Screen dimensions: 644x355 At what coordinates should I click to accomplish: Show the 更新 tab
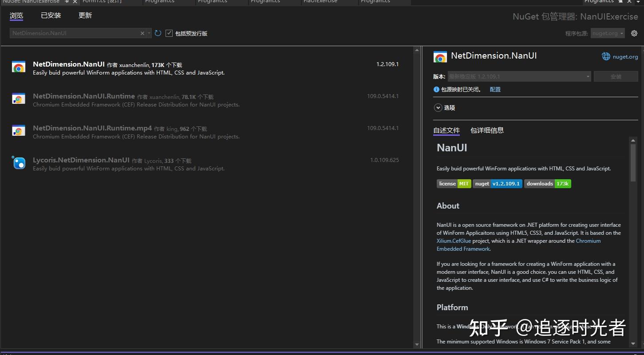point(85,16)
